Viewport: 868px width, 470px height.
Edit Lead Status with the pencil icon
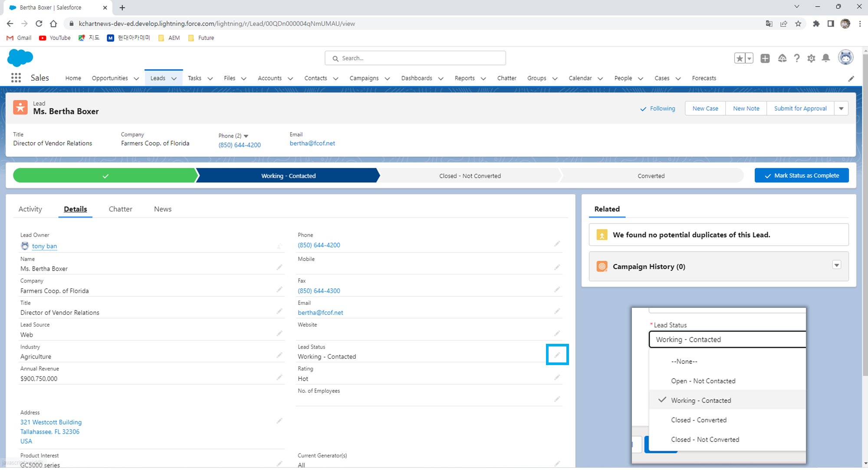tap(557, 355)
